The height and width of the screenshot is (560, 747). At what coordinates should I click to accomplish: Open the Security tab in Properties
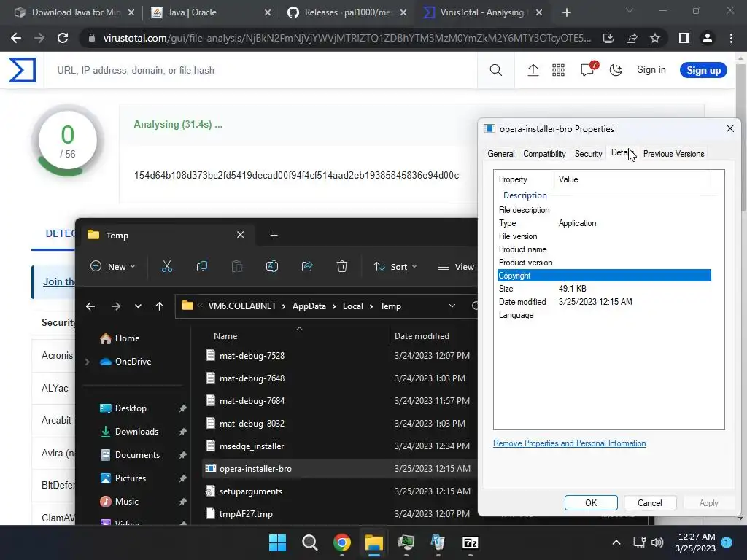pyautogui.click(x=588, y=154)
